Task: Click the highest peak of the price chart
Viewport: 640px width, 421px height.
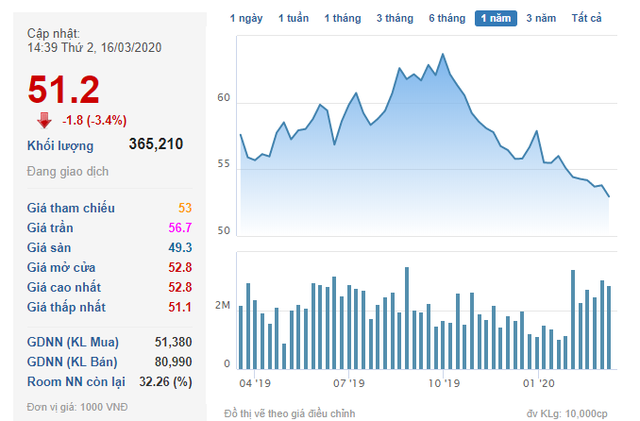Action: pos(443,54)
